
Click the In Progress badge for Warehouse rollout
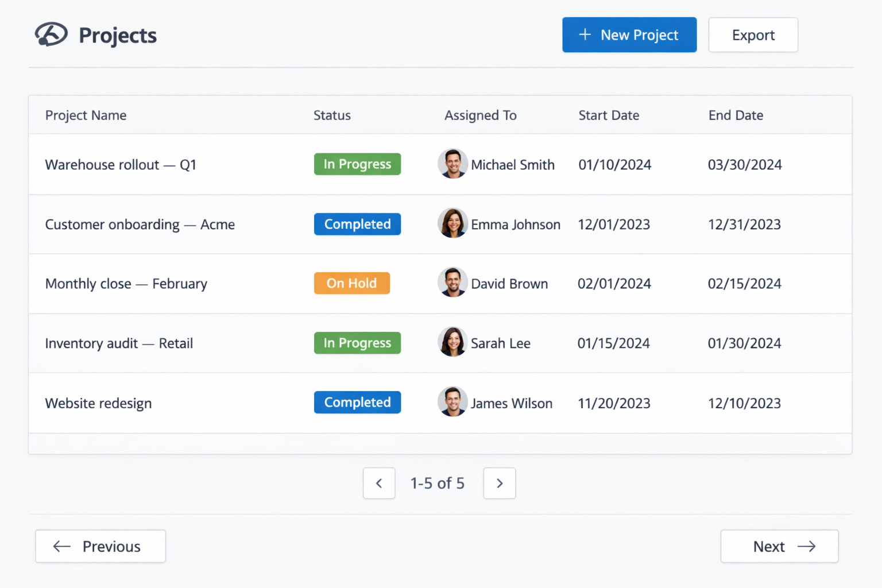pyautogui.click(x=357, y=164)
